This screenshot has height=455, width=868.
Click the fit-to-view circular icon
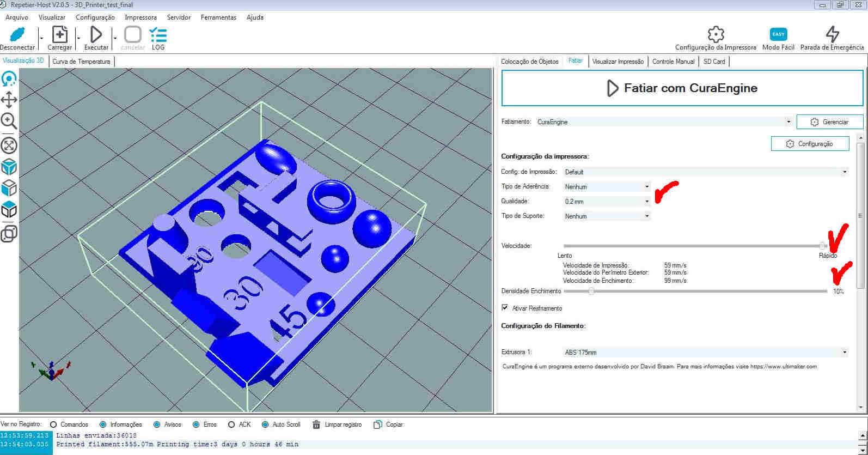pyautogui.click(x=9, y=145)
